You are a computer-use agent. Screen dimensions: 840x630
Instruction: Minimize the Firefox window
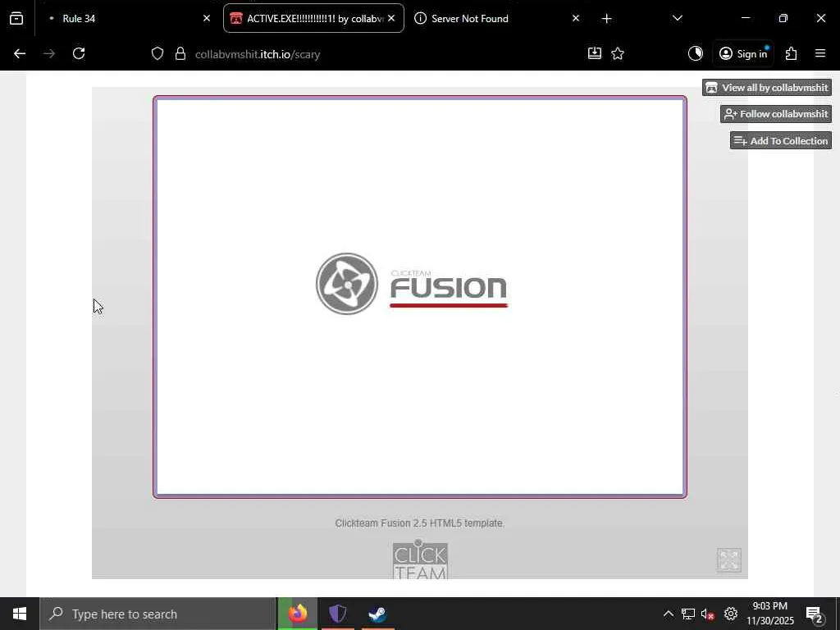tap(745, 18)
